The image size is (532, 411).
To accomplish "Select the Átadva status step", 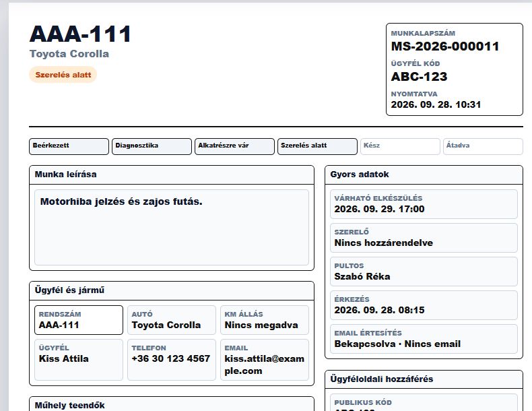I will pyautogui.click(x=483, y=146).
